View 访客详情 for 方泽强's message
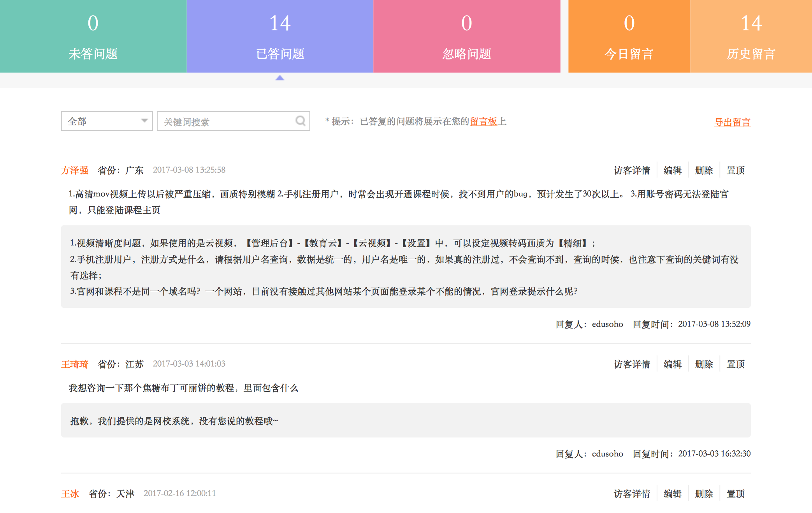Viewport: 812px width, 513px height. pyautogui.click(x=632, y=170)
